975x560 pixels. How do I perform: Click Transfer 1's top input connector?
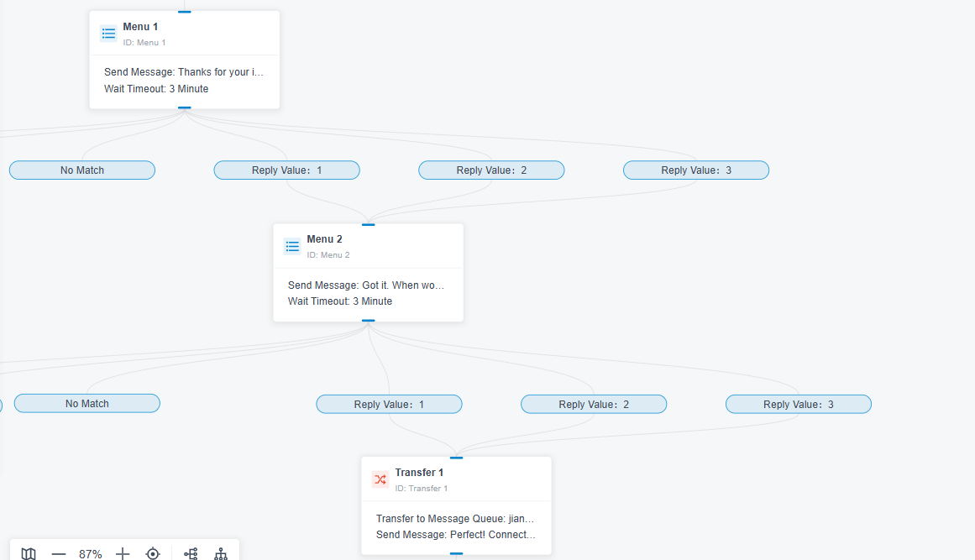pyautogui.click(x=456, y=458)
